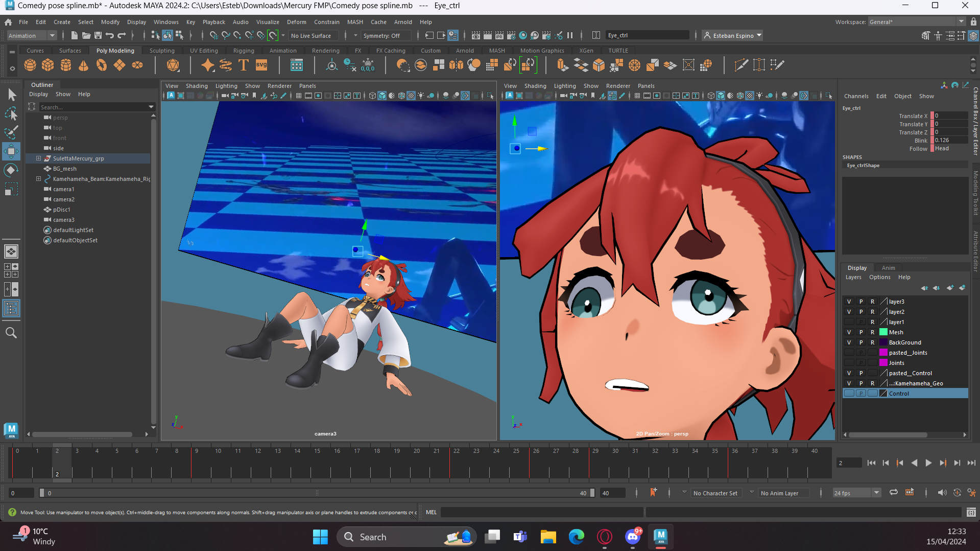
Task: Toggle visibility V of layer3
Action: click(849, 302)
